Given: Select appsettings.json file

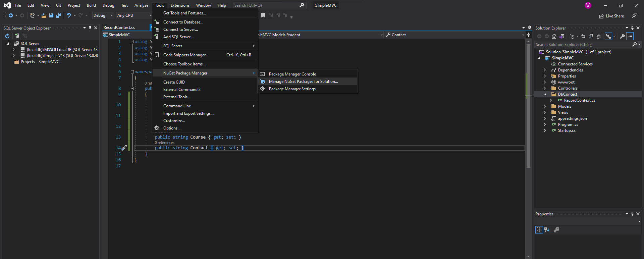Looking at the screenshot, I should coord(572,118).
